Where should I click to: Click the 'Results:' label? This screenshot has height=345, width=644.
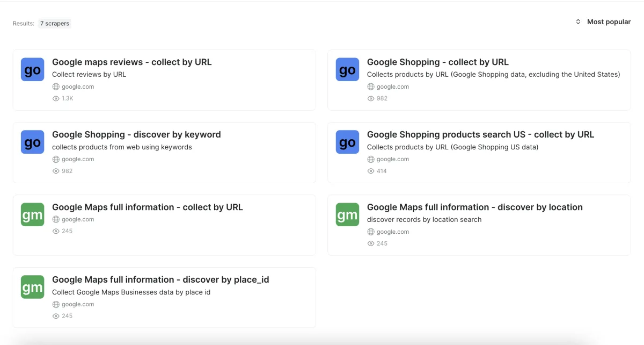coord(24,24)
